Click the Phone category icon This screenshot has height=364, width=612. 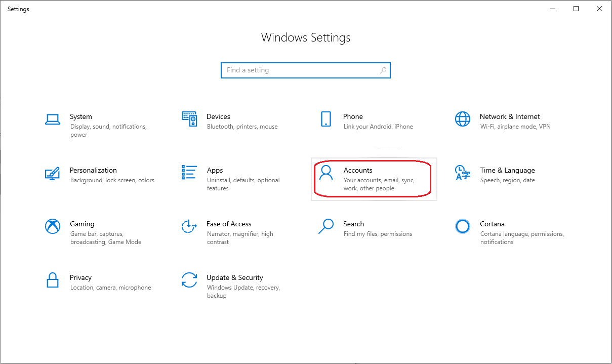[326, 119]
